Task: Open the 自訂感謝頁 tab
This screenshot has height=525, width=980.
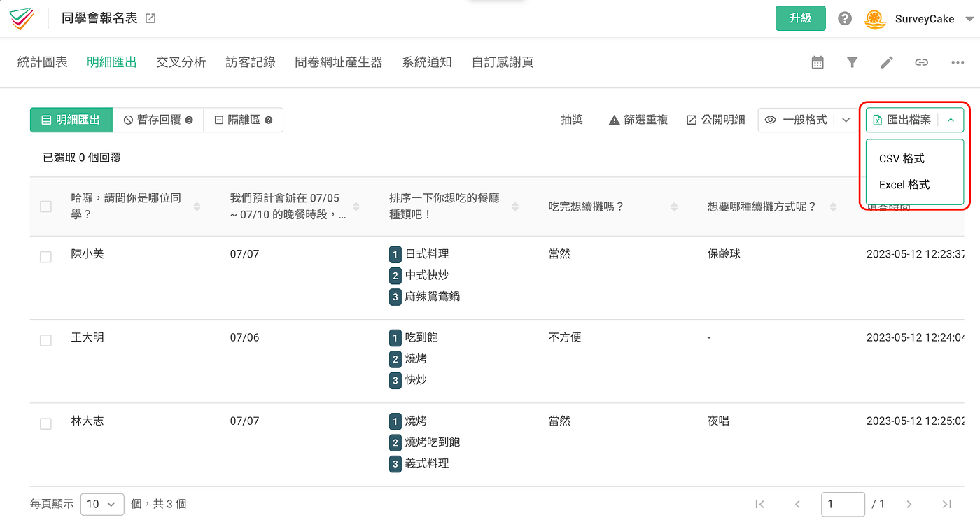Action: click(x=503, y=62)
